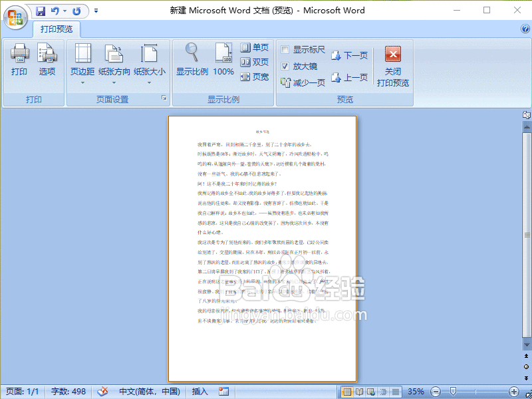Viewport: 532px width, 399px height.
Task: Switch to 双页 two-page view
Action: [x=254, y=61]
